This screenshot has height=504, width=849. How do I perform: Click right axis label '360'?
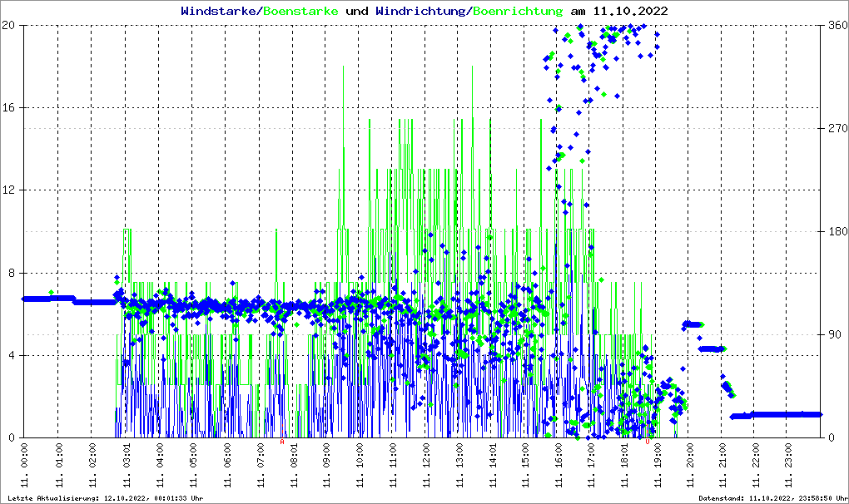(x=838, y=25)
